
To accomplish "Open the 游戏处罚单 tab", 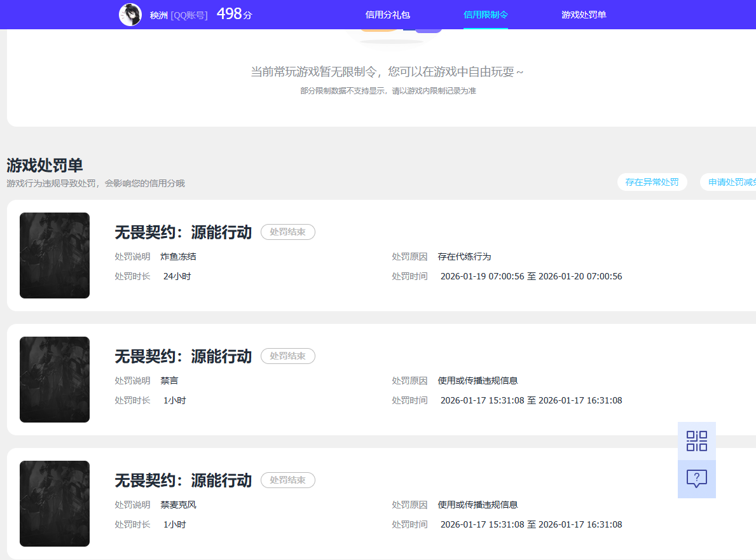I will (x=584, y=15).
